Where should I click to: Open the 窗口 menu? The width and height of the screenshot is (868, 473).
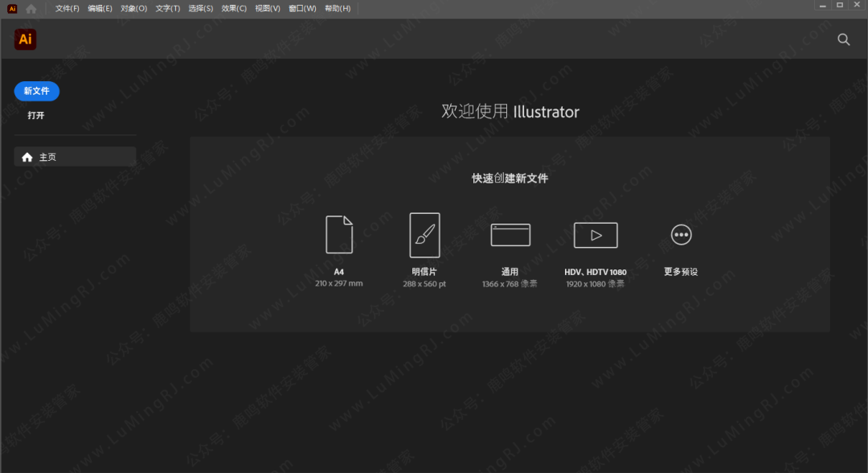pos(301,8)
